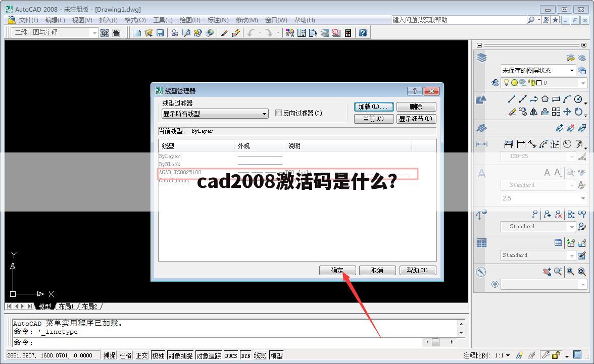Open the 修改(M) menu
This screenshot has width=594, height=364.
pyautogui.click(x=246, y=20)
